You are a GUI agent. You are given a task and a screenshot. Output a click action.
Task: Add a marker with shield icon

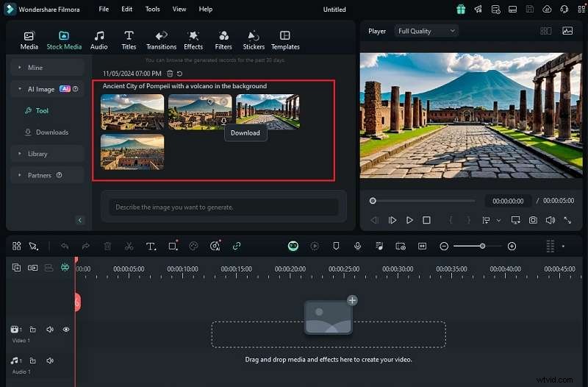click(336, 246)
